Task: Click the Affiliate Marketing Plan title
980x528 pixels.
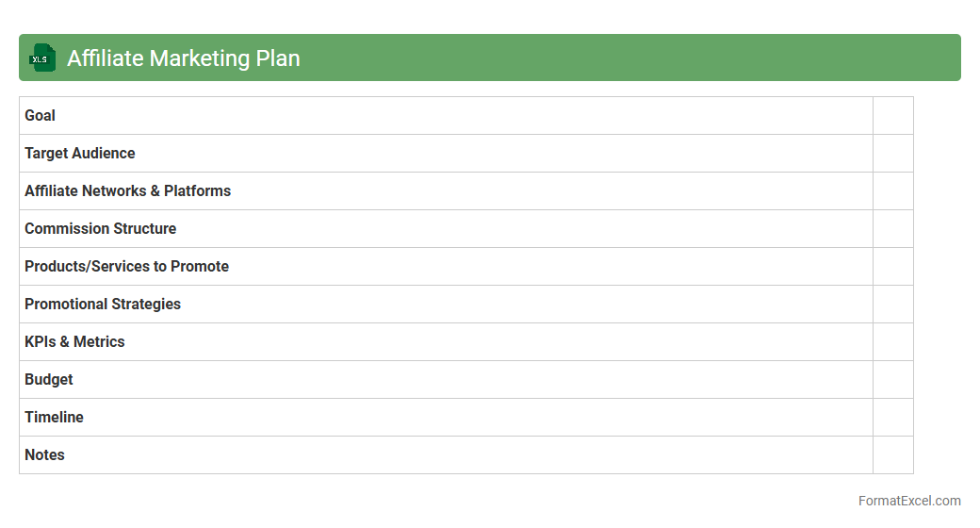Action: coord(184,58)
